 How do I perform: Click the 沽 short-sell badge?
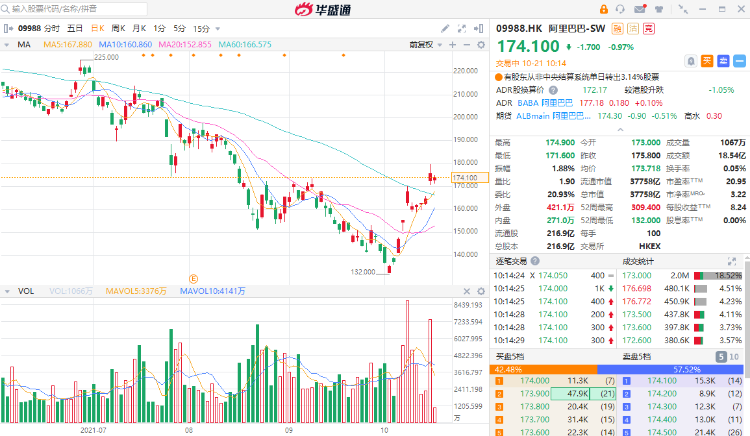click(633, 29)
